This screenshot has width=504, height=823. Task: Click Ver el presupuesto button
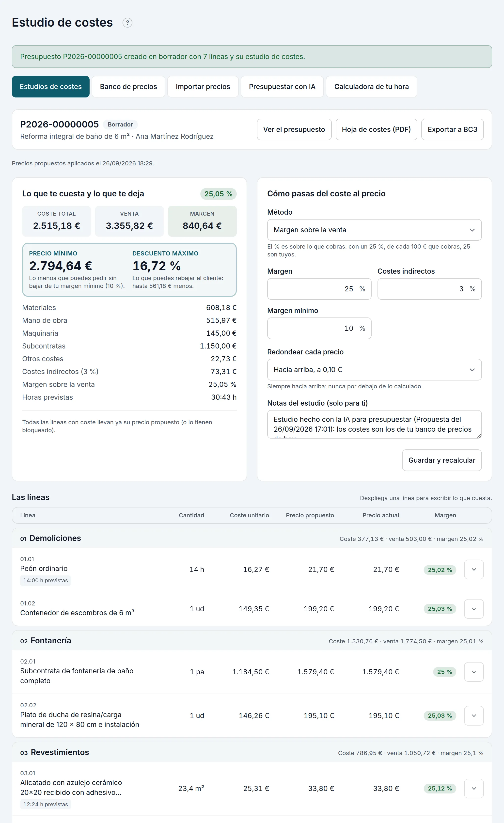click(294, 129)
